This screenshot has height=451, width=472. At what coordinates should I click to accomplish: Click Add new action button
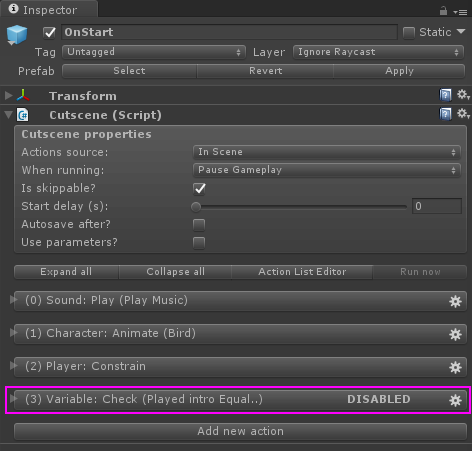[x=240, y=431]
